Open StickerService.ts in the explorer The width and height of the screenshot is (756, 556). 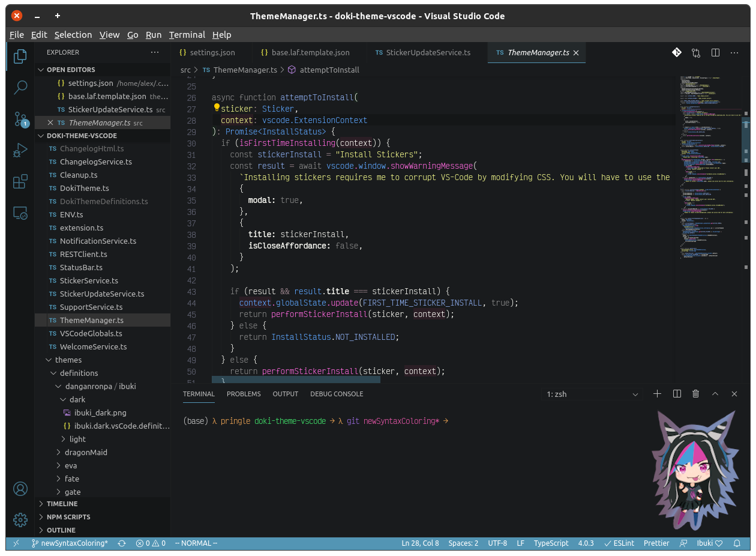pyautogui.click(x=103, y=280)
